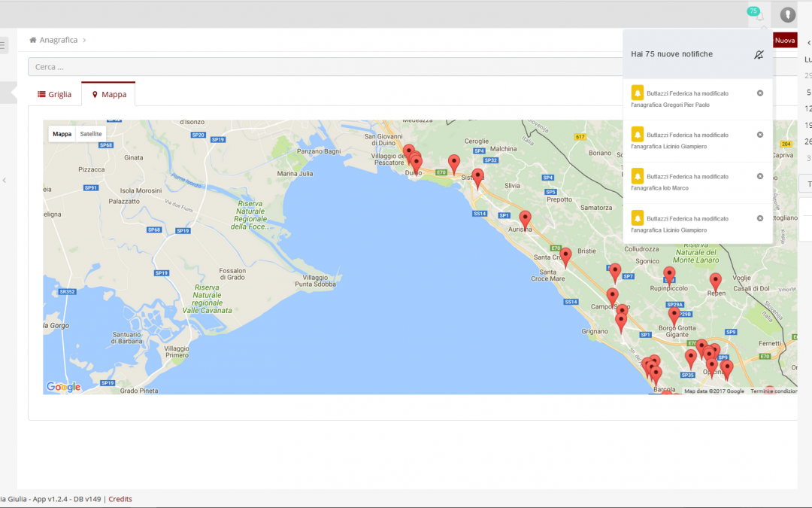Collapse the right calendar panel chevron
Screen dimensions: 812x508
[809, 42]
